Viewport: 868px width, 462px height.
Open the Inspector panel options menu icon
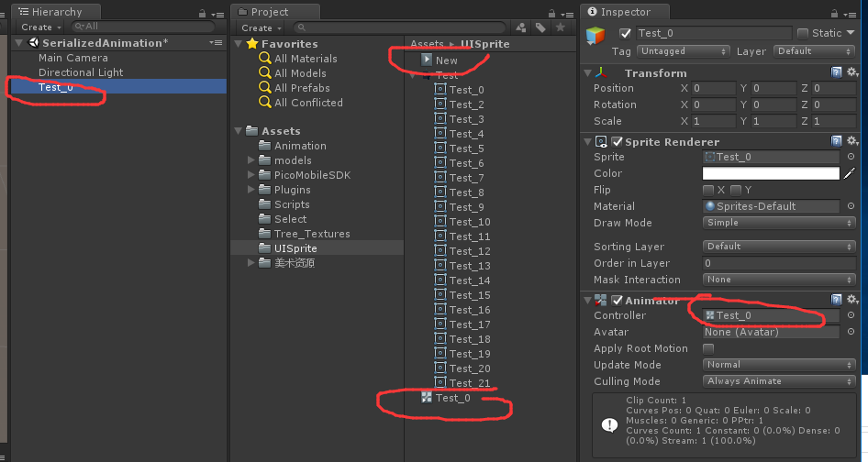pos(850,15)
